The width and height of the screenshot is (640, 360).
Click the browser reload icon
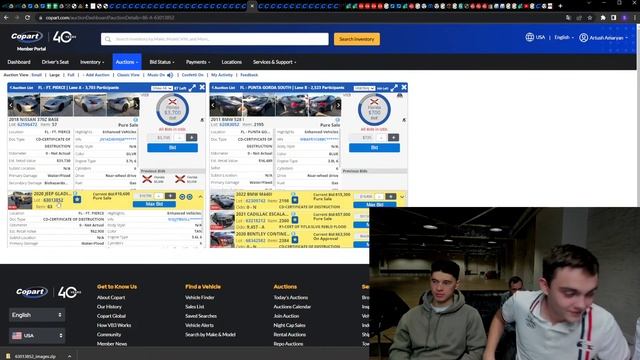pos(27,18)
